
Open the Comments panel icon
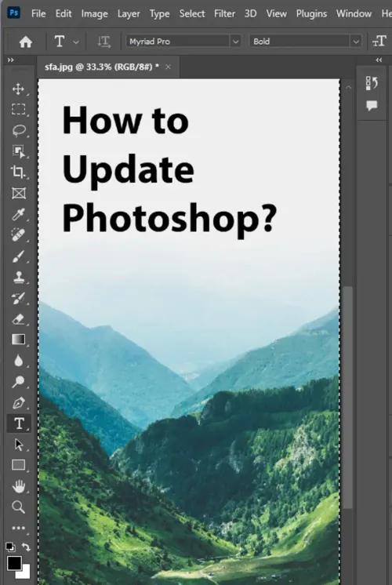point(372,106)
